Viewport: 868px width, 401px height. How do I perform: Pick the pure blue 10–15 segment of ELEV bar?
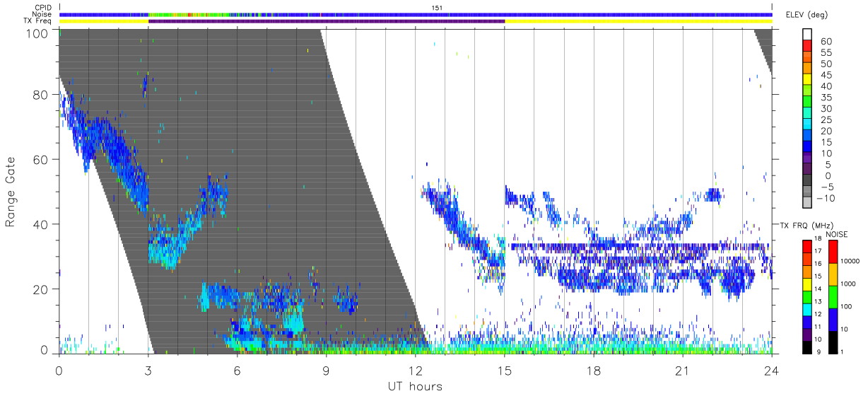point(807,147)
